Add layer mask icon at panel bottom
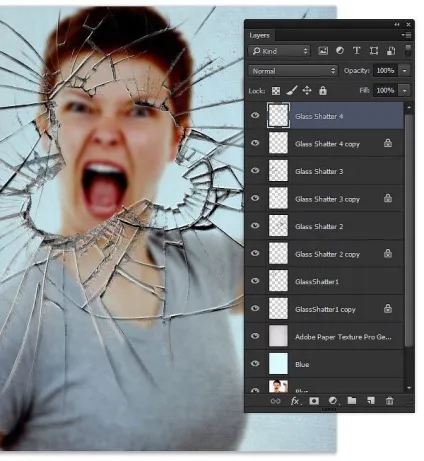The image size is (424, 461). 314,401
